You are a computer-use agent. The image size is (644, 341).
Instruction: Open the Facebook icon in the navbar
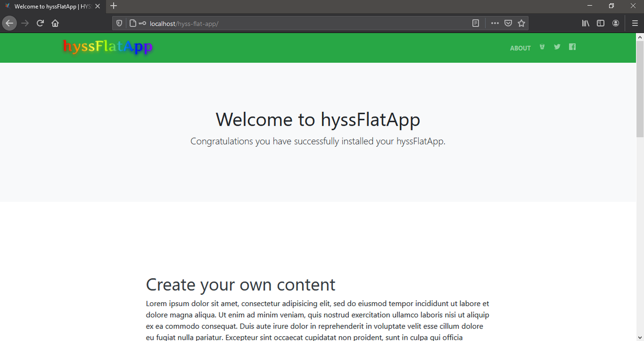tap(572, 47)
